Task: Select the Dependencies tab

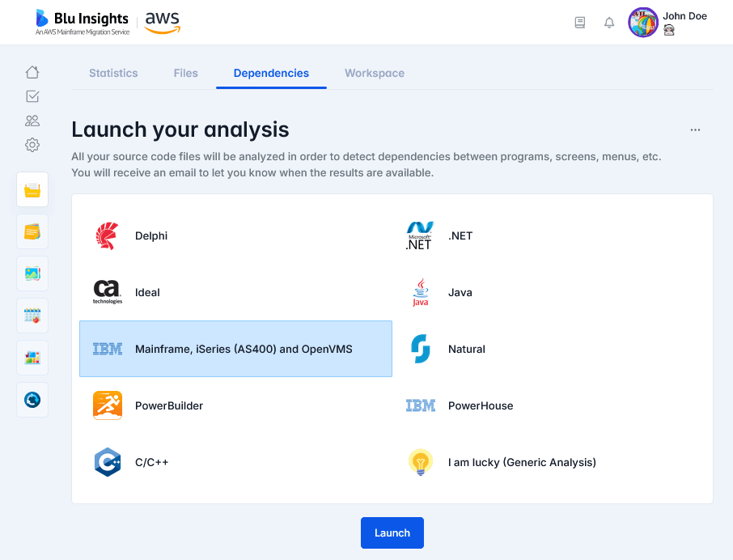Action: (271, 73)
